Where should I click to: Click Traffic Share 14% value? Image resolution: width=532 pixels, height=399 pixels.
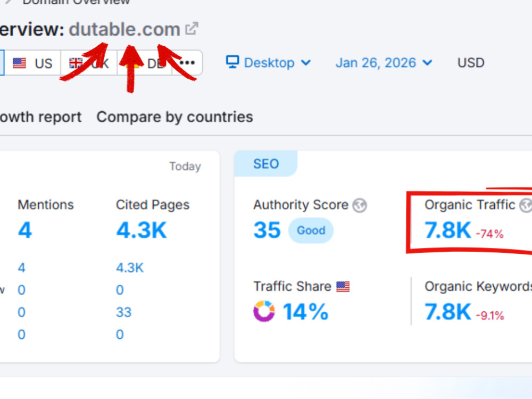click(306, 312)
